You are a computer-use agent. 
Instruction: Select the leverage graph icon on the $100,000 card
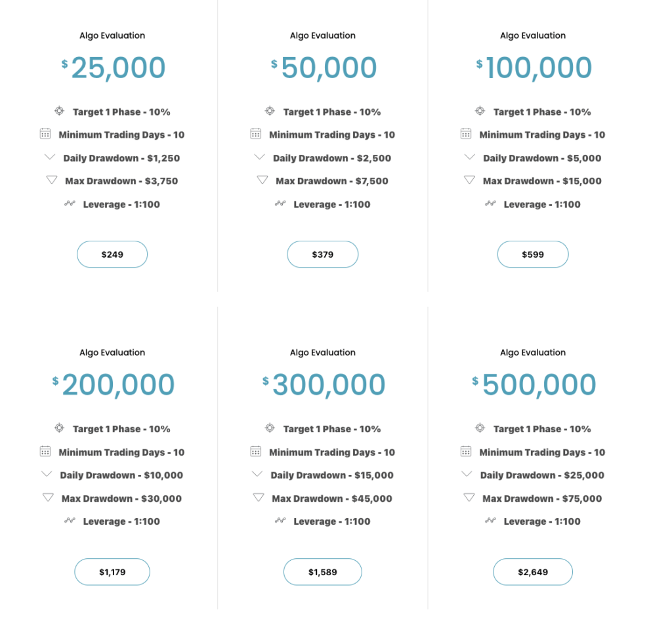[490, 204]
